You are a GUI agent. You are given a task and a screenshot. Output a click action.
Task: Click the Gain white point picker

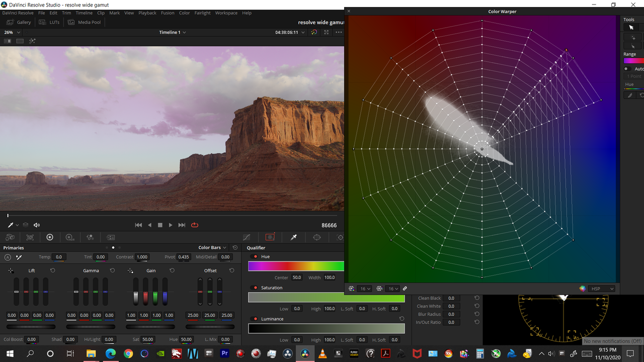coord(130,270)
